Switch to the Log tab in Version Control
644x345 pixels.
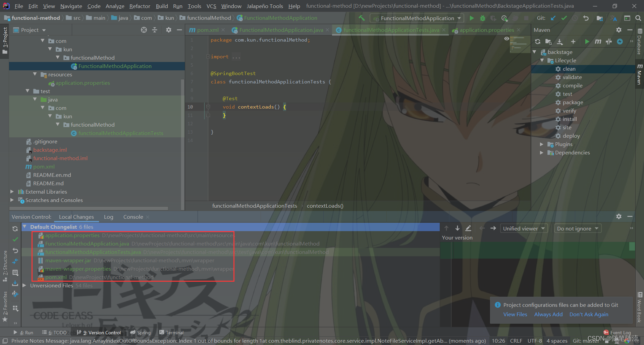point(108,217)
